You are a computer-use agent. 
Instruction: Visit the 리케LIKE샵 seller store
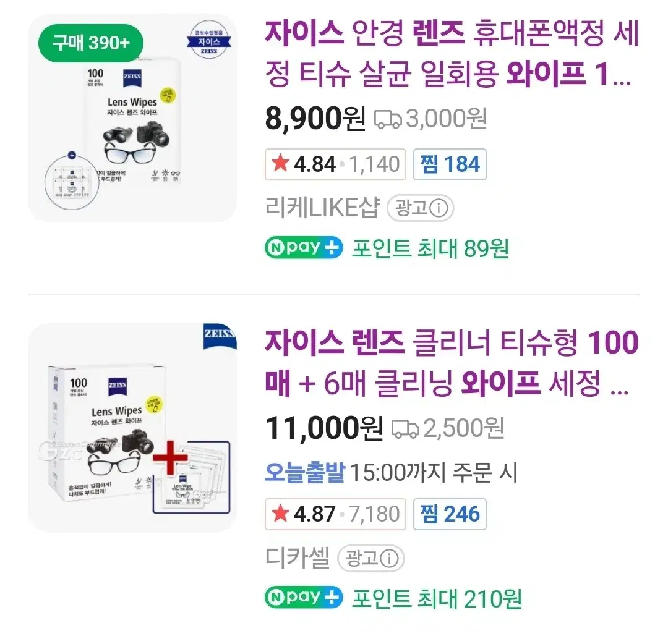pos(322,209)
